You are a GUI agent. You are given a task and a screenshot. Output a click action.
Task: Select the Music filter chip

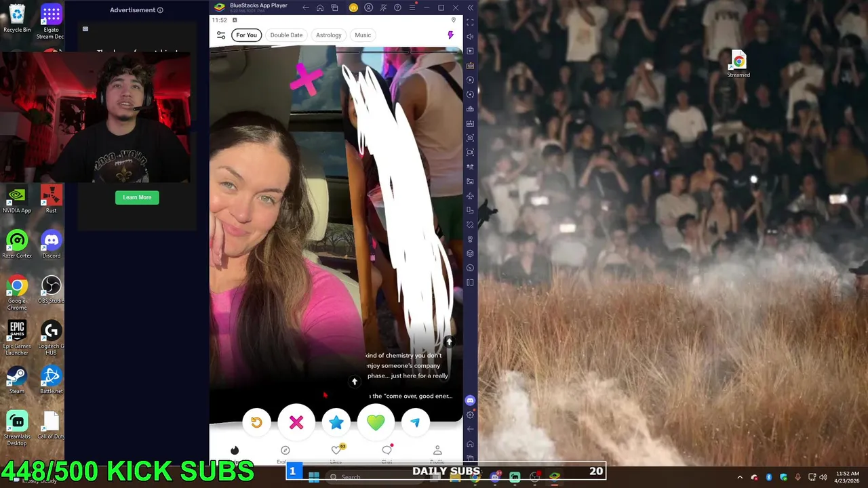point(363,35)
